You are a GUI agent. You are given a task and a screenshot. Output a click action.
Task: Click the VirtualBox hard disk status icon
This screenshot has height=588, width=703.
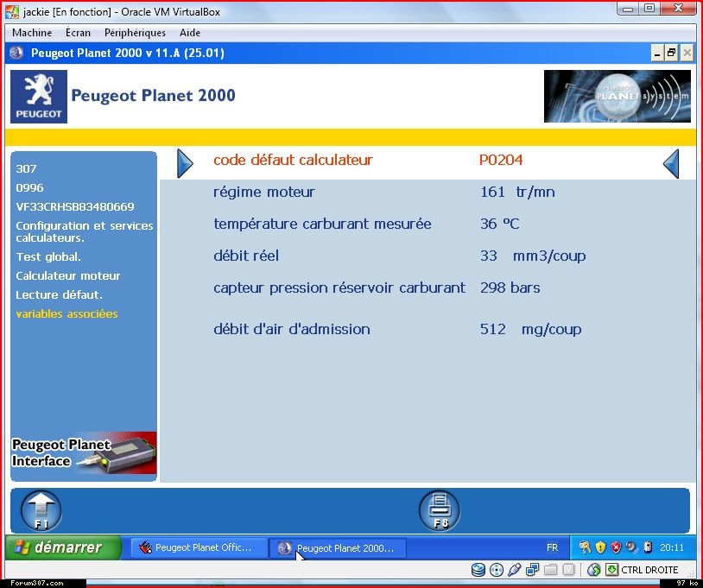coord(478,570)
